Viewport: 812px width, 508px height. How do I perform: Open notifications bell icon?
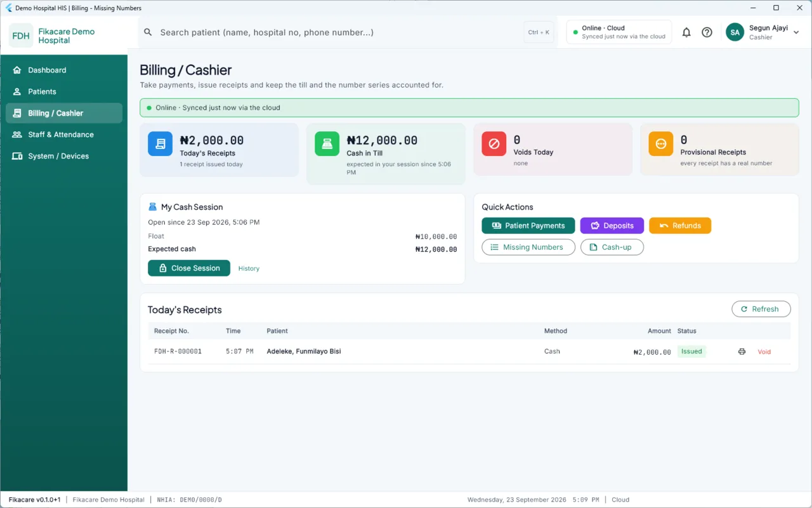click(x=686, y=32)
